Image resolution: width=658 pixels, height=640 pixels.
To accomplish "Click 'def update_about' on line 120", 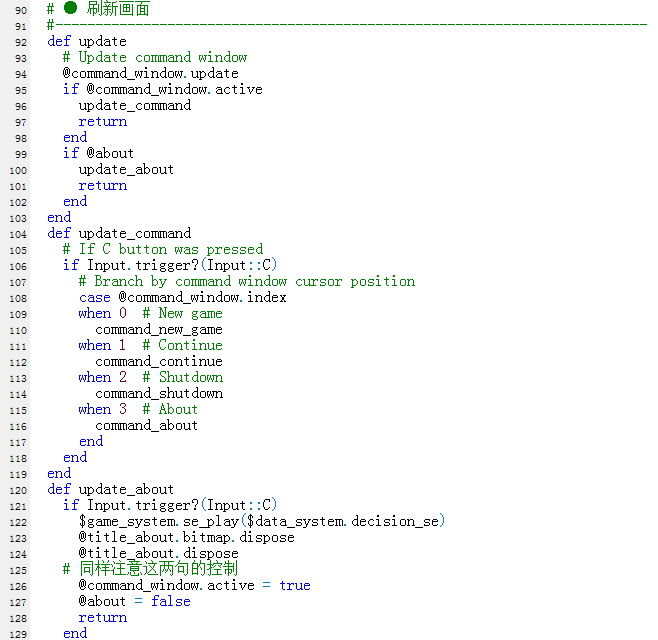I will click(x=110, y=490).
